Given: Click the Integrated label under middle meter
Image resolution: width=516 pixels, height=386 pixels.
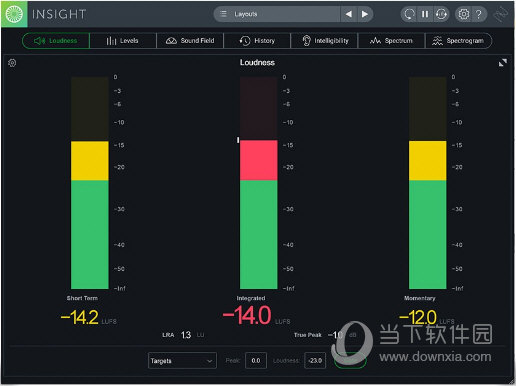Looking at the screenshot, I should pos(251,298).
